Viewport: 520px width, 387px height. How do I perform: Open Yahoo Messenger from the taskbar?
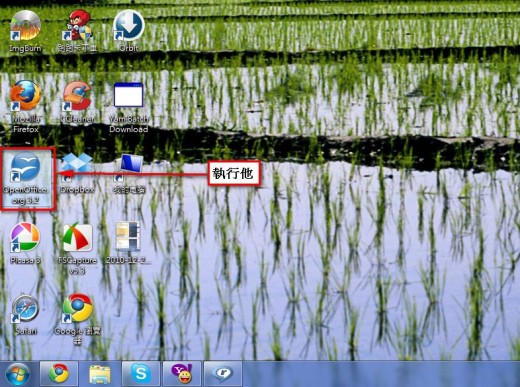[x=182, y=374]
